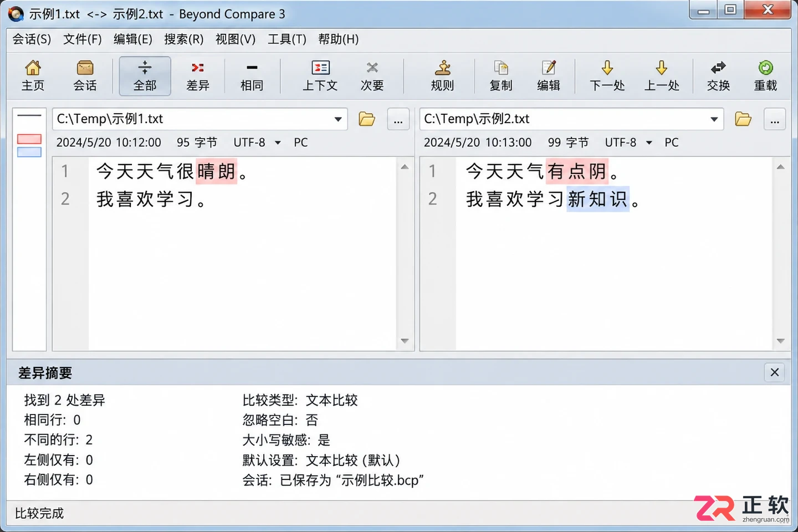The width and height of the screenshot is (798, 532).
Task: Click the 比较完成 status bar text
Action: pos(39,514)
